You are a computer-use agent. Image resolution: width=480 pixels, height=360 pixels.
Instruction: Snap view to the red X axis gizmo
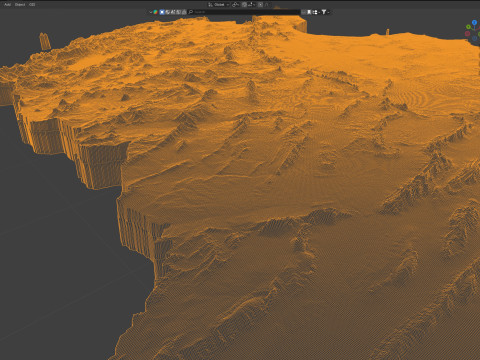467,34
